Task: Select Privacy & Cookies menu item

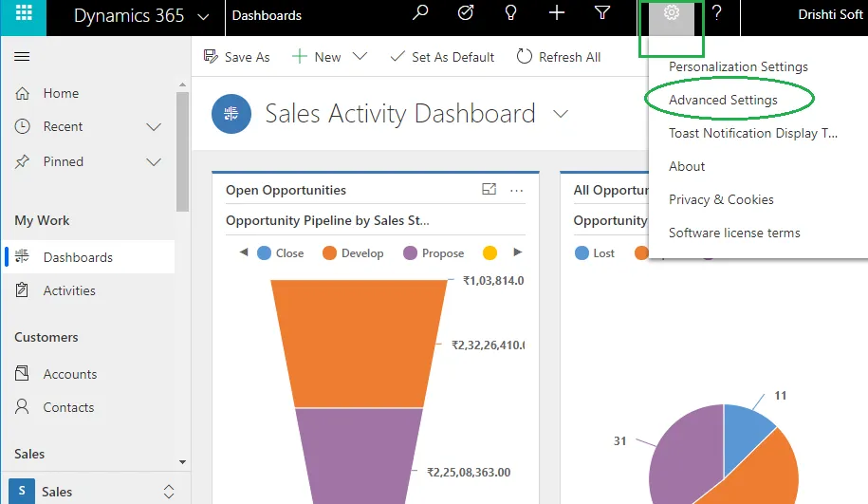Action: [721, 200]
